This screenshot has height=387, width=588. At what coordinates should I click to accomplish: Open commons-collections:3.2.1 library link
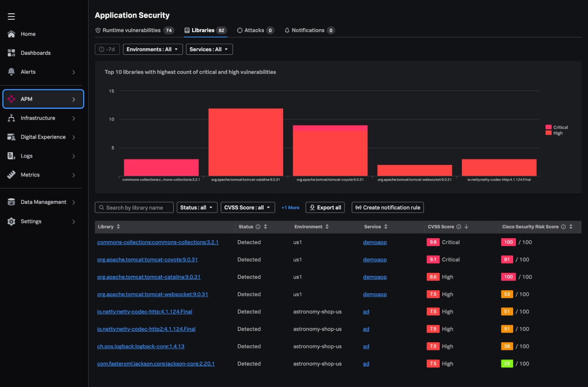[158, 242]
